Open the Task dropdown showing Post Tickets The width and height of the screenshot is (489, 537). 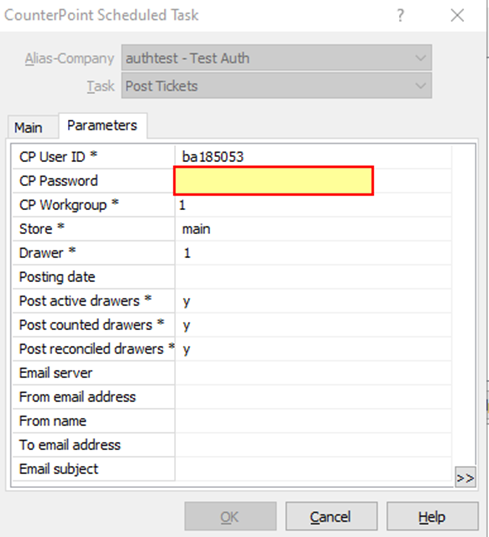click(276, 86)
